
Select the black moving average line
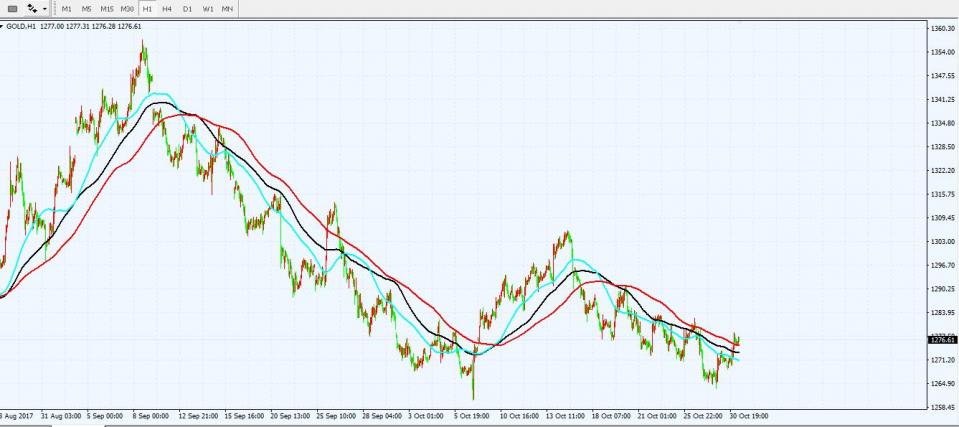click(x=160, y=102)
